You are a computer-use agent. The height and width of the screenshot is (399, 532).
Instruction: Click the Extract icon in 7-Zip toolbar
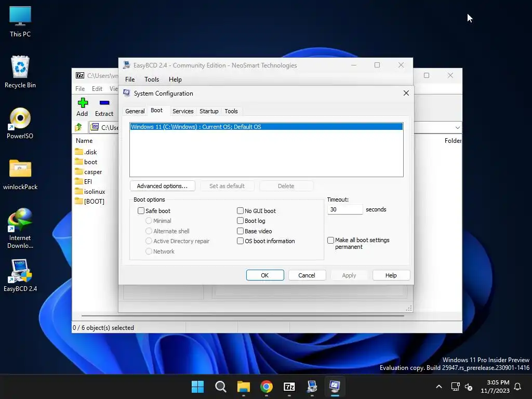pyautogui.click(x=104, y=107)
